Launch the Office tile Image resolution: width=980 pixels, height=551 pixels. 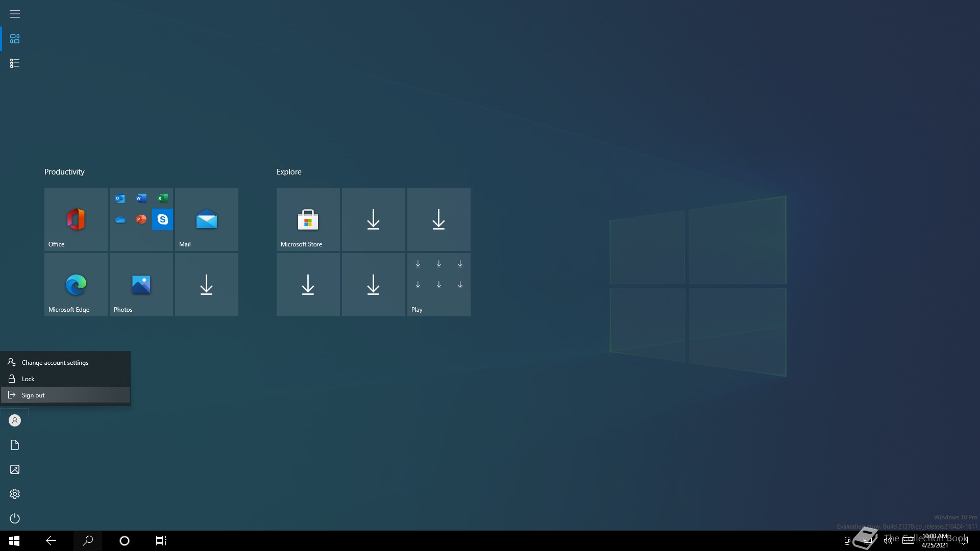76,219
